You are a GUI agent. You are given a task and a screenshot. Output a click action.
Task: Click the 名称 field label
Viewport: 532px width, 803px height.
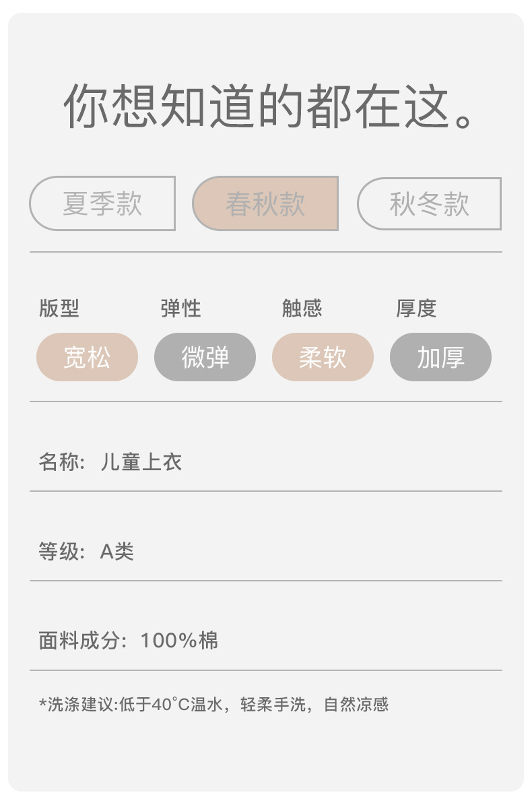click(x=59, y=462)
